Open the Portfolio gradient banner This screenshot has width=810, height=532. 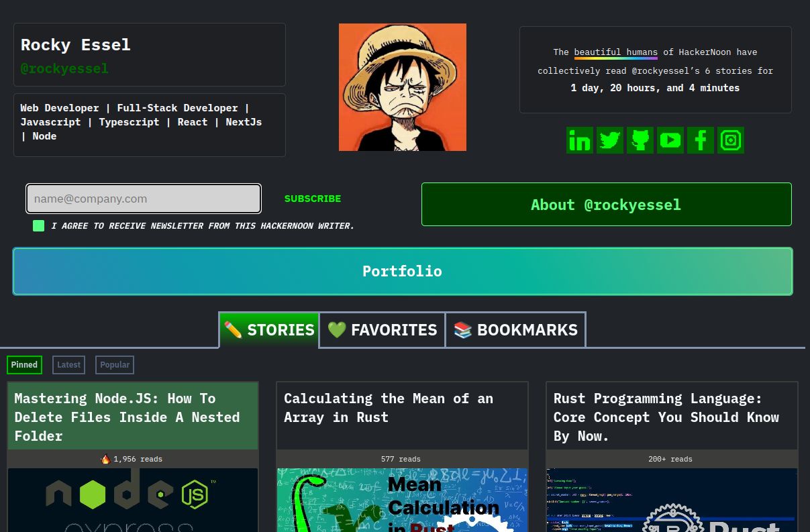(402, 271)
